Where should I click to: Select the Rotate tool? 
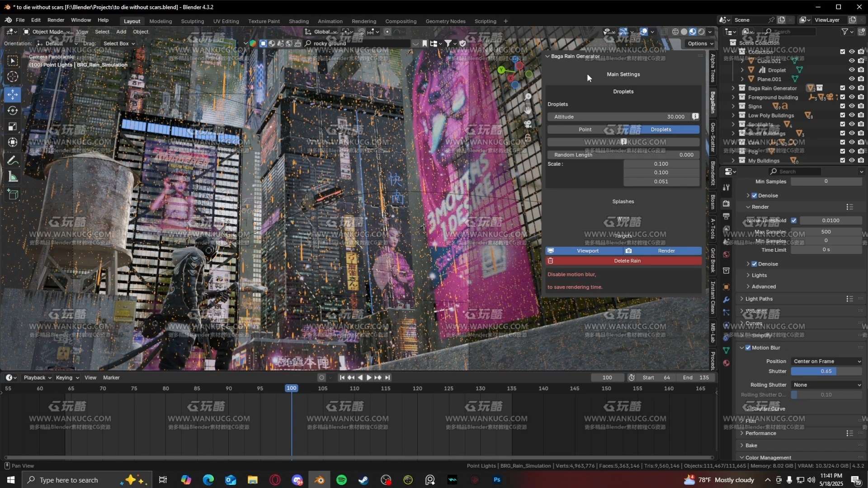13,111
